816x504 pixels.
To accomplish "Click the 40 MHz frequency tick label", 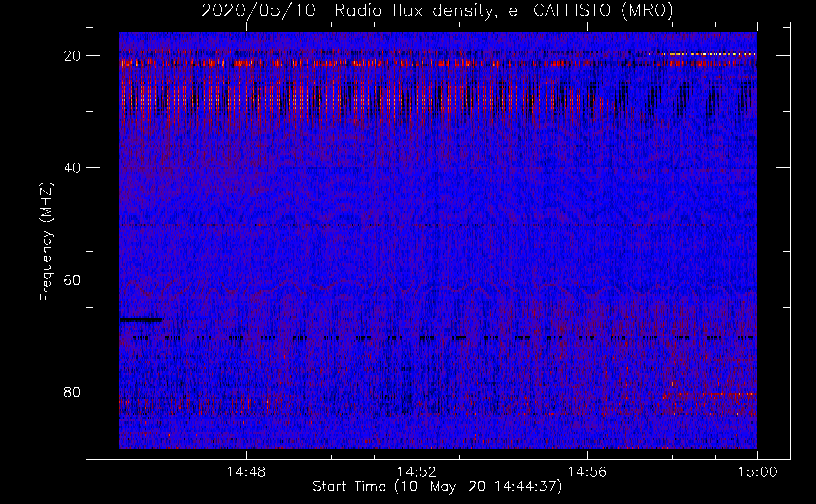I will [73, 168].
